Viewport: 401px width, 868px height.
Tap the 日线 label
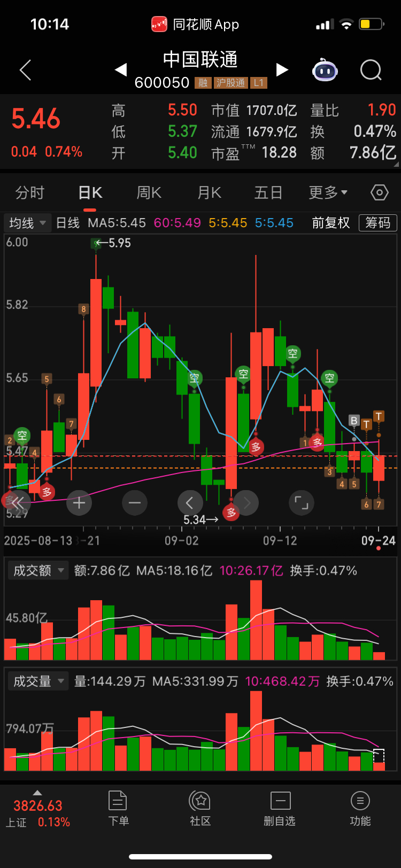pyautogui.click(x=68, y=223)
